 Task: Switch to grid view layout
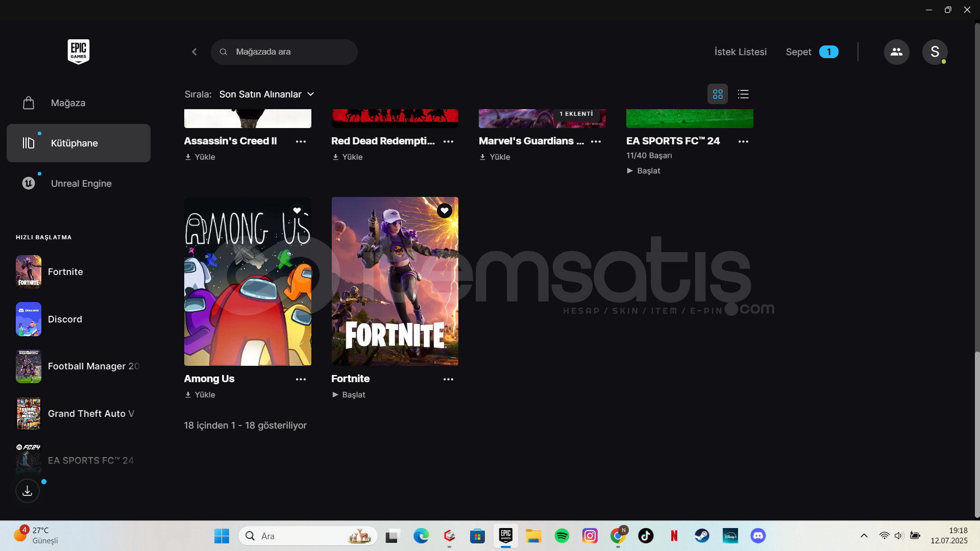coord(718,94)
